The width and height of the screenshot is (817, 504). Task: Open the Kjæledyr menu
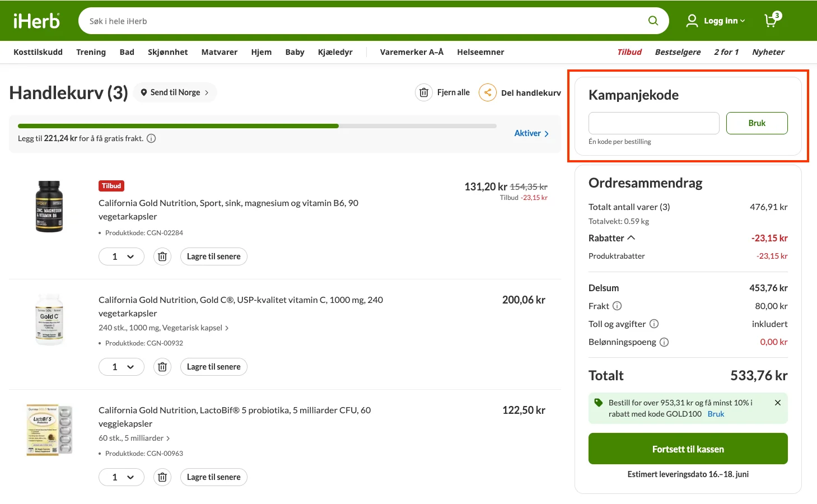(x=335, y=52)
